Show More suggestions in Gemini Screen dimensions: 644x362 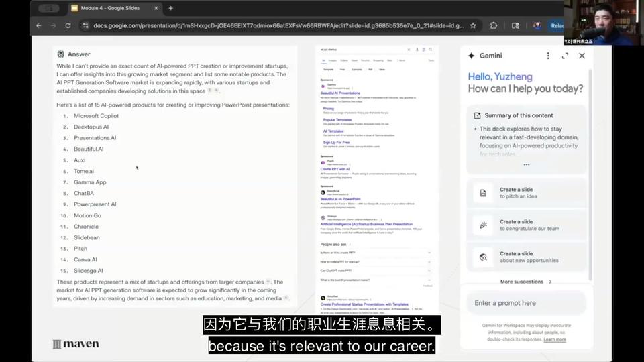(526, 282)
